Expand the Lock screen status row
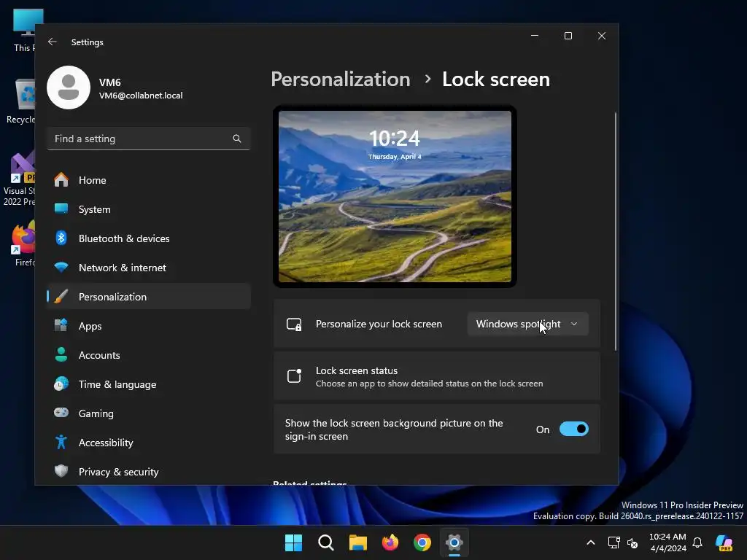747x560 pixels. click(437, 376)
